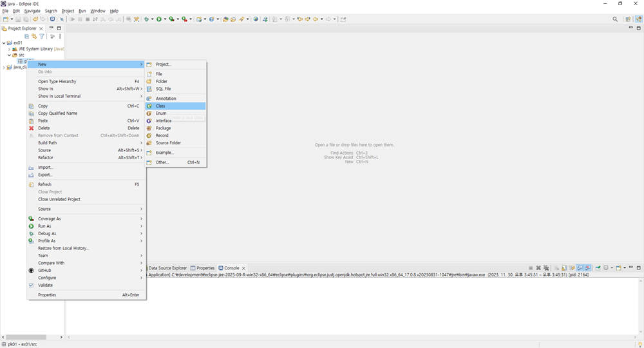Open the Run button dropdown arrow

coord(165,19)
